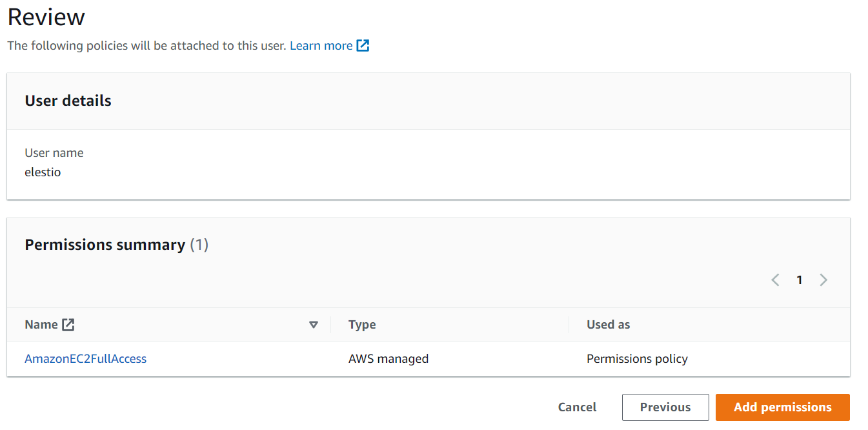Click the external link icon in Name header
This screenshot has height=430, width=868.
tap(68, 325)
